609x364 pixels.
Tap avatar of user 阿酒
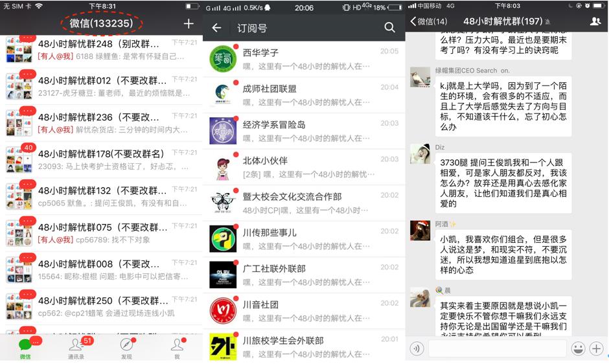click(x=420, y=231)
